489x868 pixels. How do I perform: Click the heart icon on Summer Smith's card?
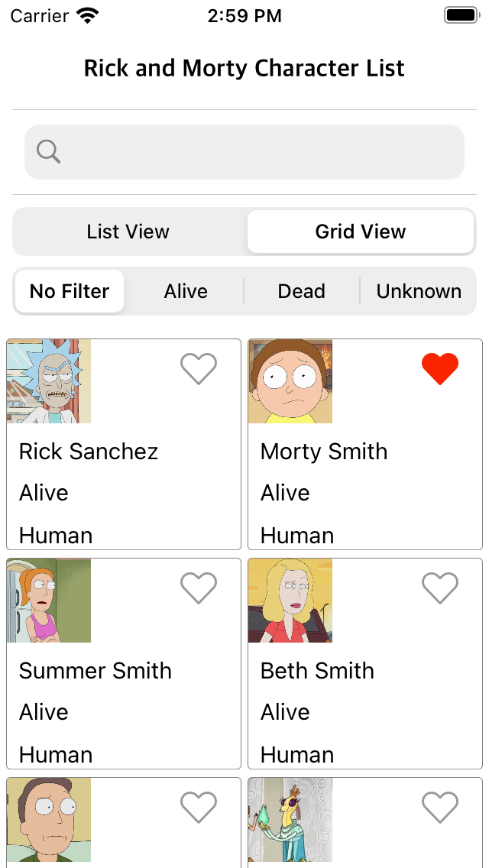[199, 588]
